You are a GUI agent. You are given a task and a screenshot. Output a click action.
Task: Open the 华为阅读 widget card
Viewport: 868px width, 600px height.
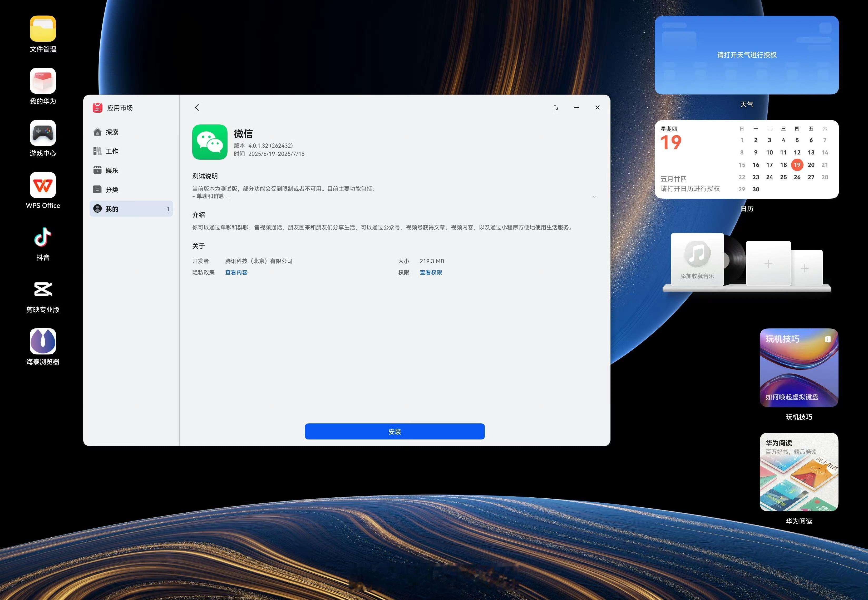799,472
